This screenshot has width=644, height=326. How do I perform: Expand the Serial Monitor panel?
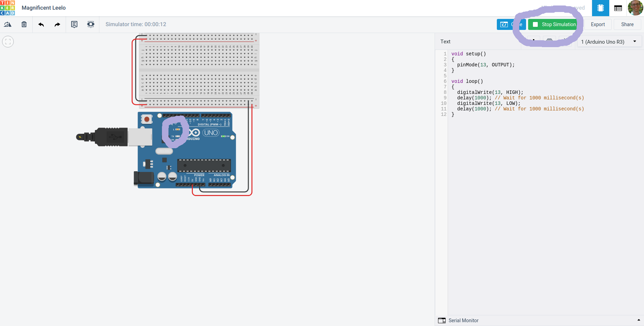tap(638, 320)
